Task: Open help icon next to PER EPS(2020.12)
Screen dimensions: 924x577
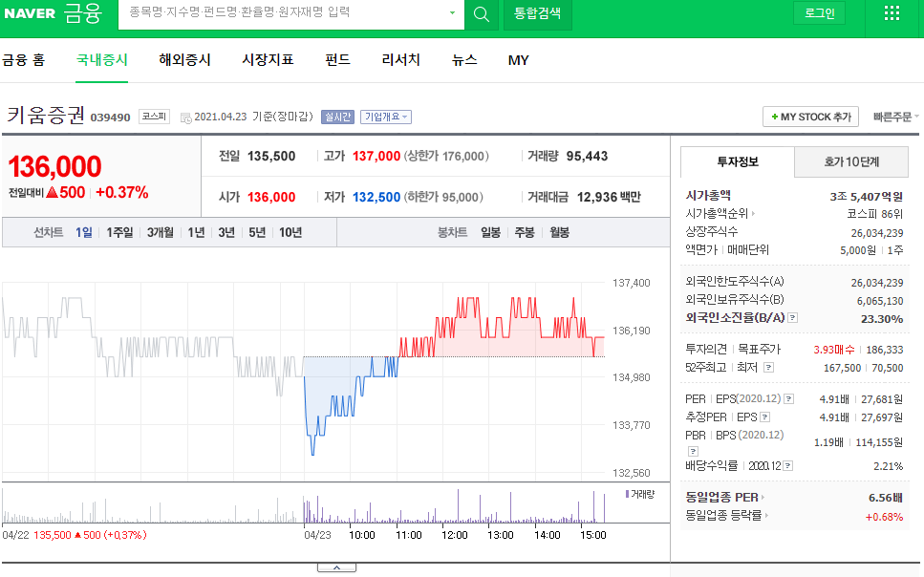Action: (x=789, y=399)
